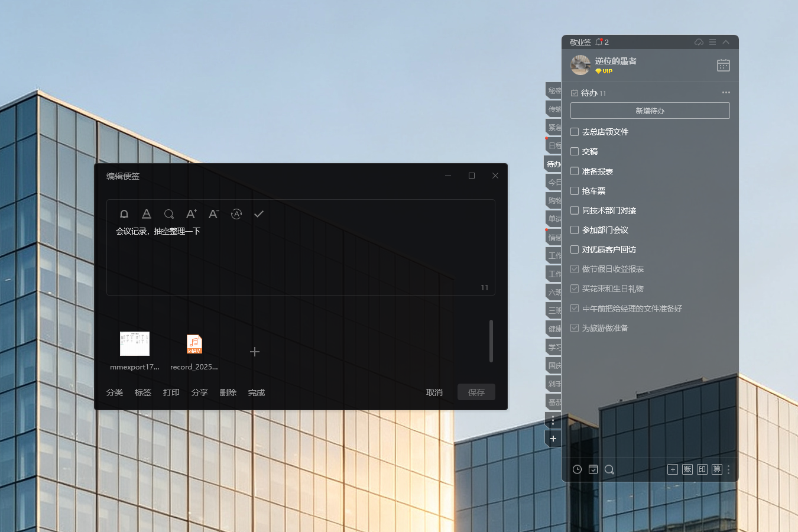
Task: Check the 抢车票 todo item
Action: [575, 191]
